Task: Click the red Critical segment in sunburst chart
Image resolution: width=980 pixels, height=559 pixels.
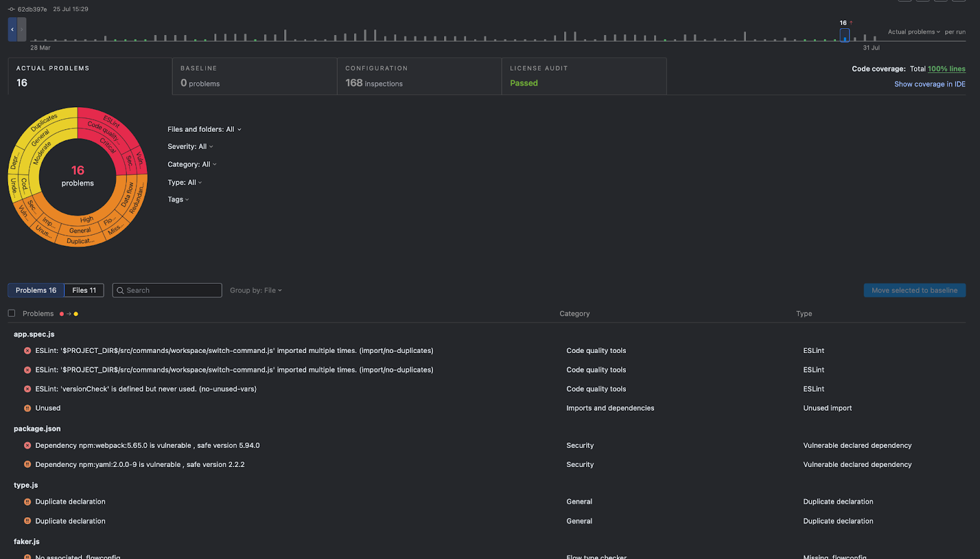Action: tap(108, 146)
